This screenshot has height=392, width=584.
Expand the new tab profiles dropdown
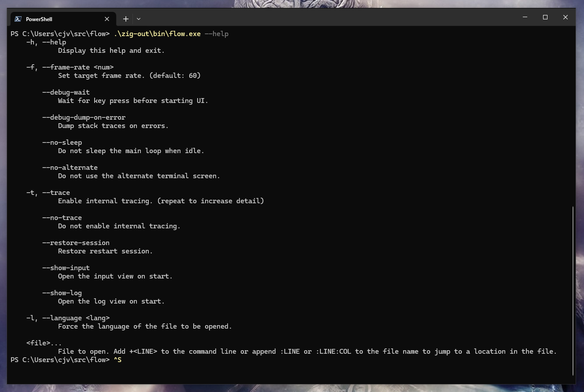pos(139,19)
